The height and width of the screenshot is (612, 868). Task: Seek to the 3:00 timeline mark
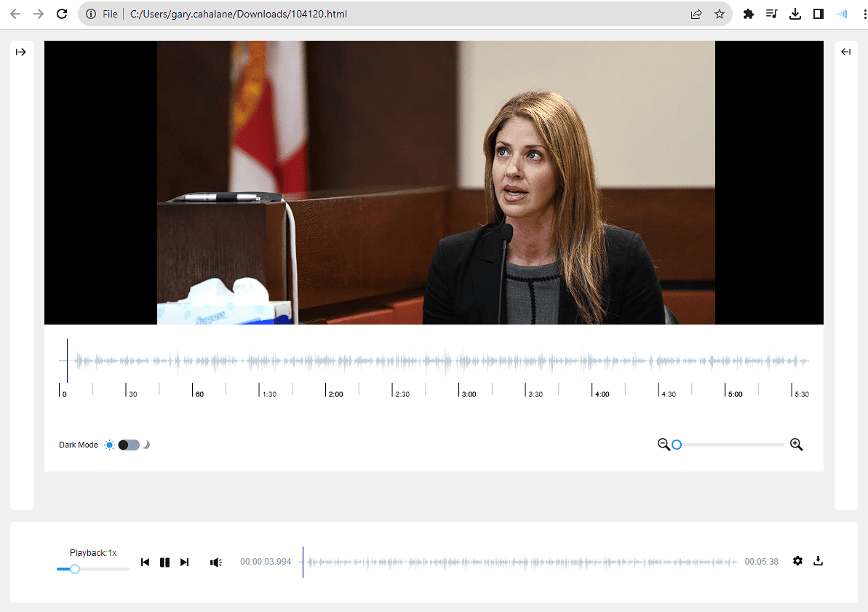click(x=469, y=394)
